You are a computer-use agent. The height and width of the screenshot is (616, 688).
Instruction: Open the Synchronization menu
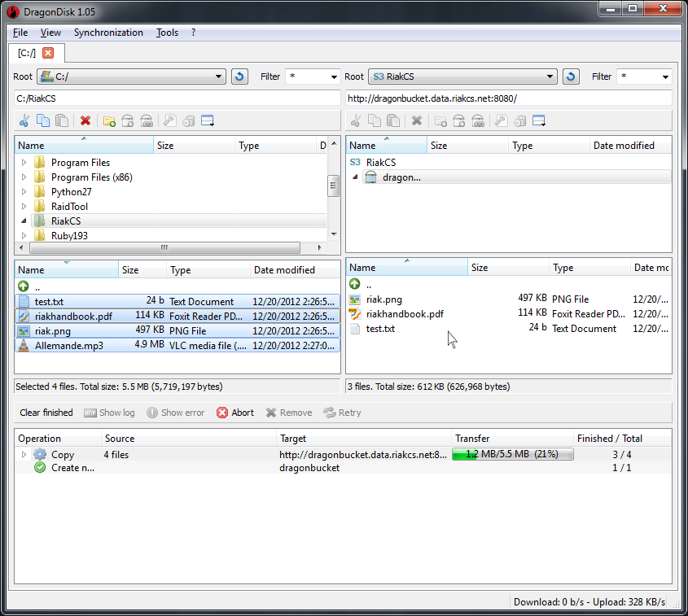(108, 33)
